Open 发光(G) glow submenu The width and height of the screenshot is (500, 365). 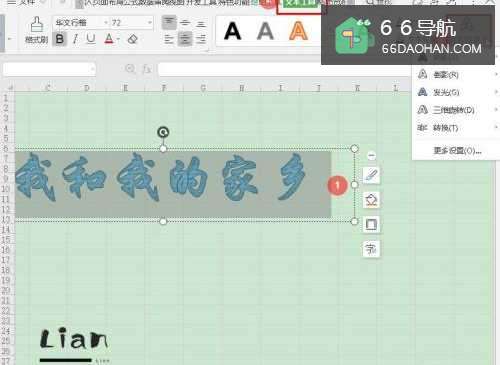coord(456,92)
